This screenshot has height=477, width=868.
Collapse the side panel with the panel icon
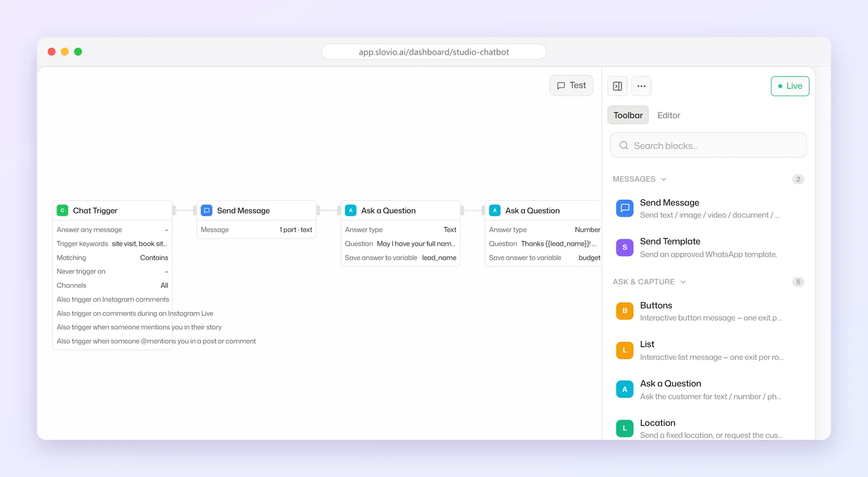[x=617, y=86]
